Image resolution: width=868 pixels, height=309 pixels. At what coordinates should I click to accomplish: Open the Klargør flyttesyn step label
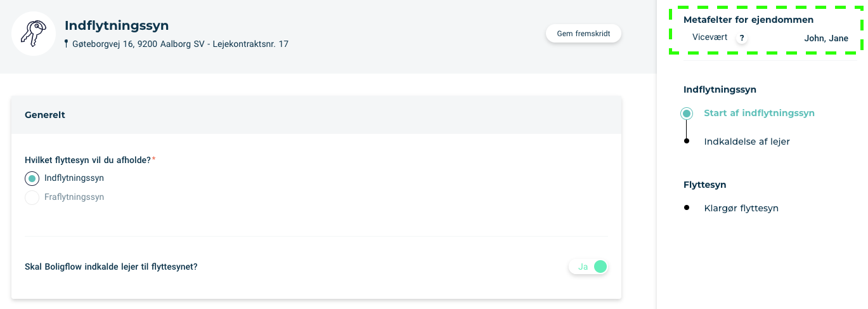tap(741, 208)
